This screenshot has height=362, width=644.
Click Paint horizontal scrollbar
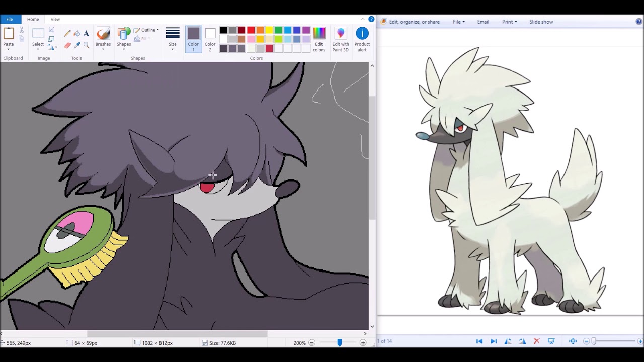177,333
